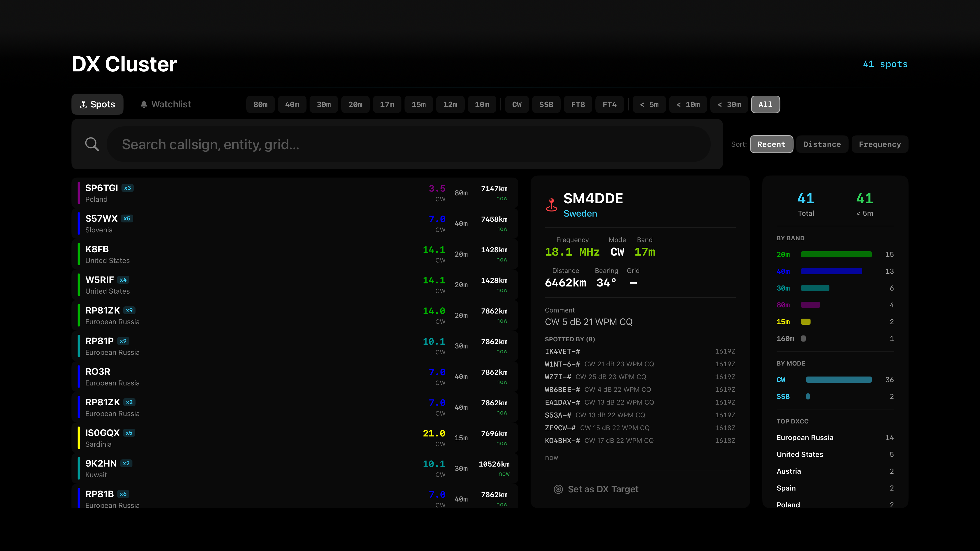
Task: Open the RP81P European Russia spot
Action: [x=295, y=346]
